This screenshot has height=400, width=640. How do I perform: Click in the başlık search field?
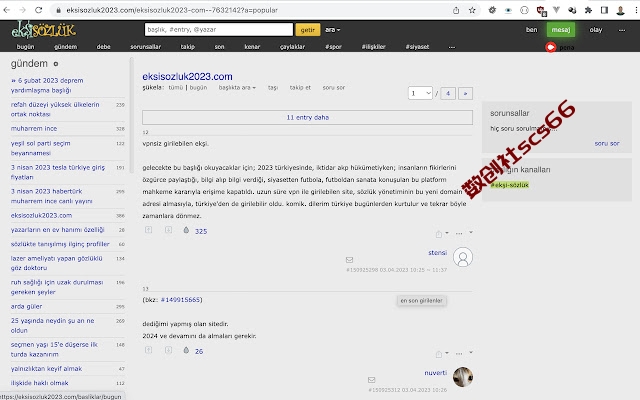[219, 29]
